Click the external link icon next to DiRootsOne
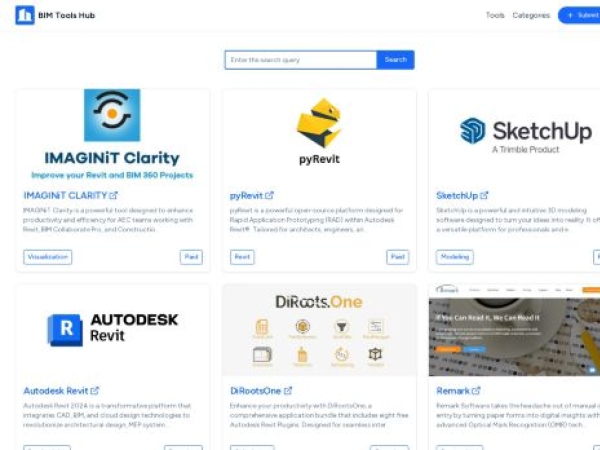Image resolution: width=600 pixels, height=450 pixels. point(288,391)
